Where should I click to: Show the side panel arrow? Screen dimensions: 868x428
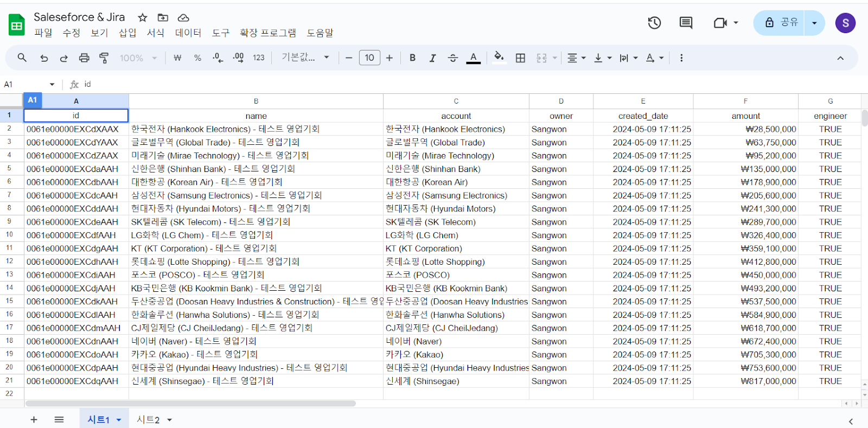coord(851,421)
